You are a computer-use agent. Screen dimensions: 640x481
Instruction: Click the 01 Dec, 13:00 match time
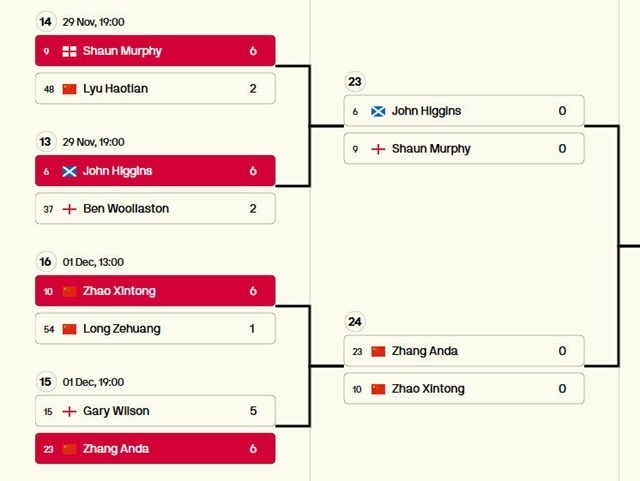click(93, 262)
